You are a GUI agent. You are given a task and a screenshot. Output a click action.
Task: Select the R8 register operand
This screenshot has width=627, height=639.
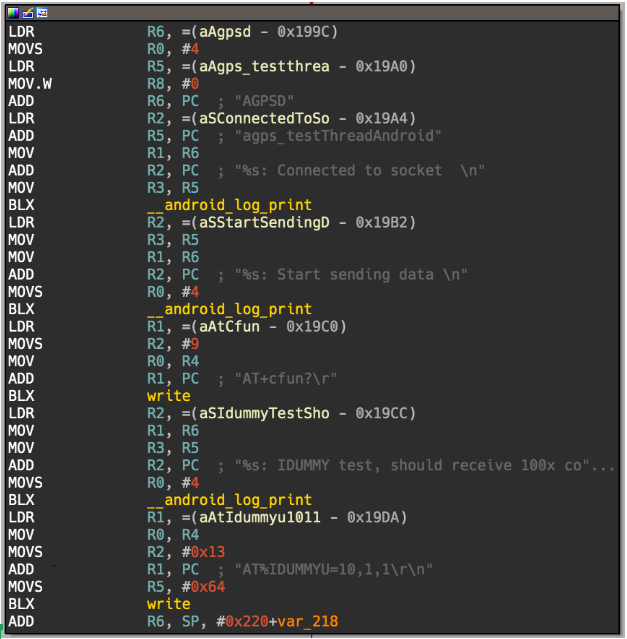click(155, 84)
